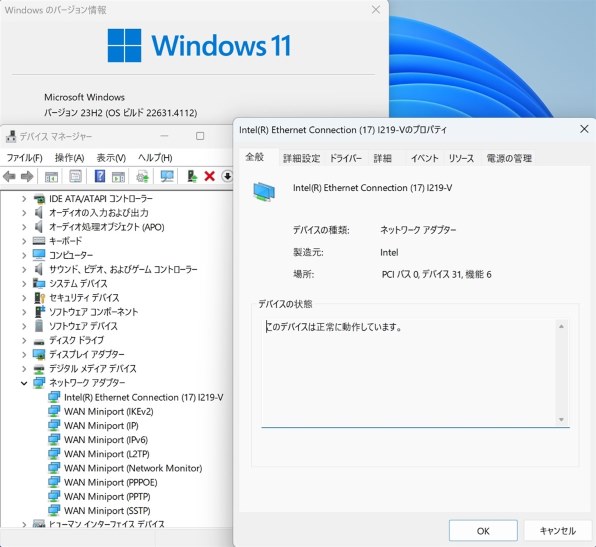
Task: Select the ソフトウェア デバイス category icon
Action: click(39, 326)
